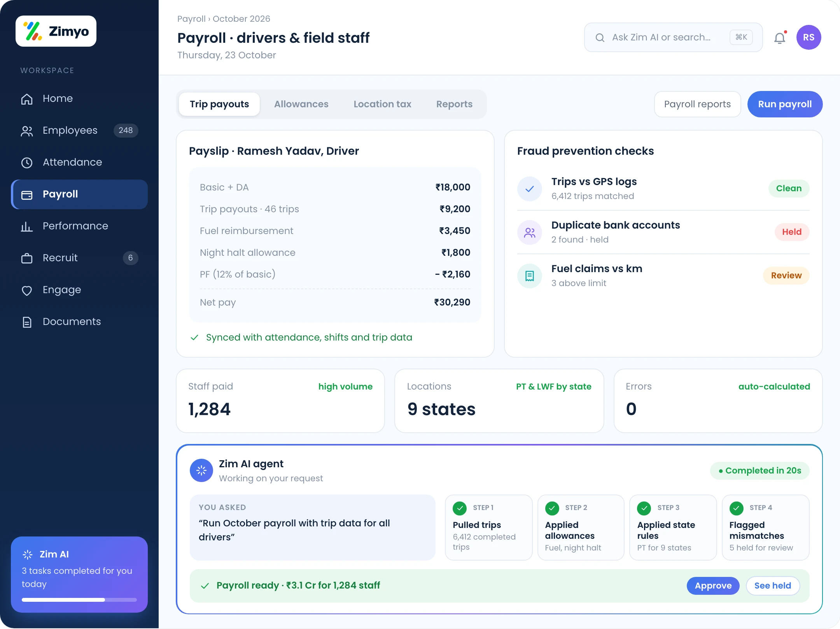Switch to Reports tab
840x629 pixels.
click(454, 104)
